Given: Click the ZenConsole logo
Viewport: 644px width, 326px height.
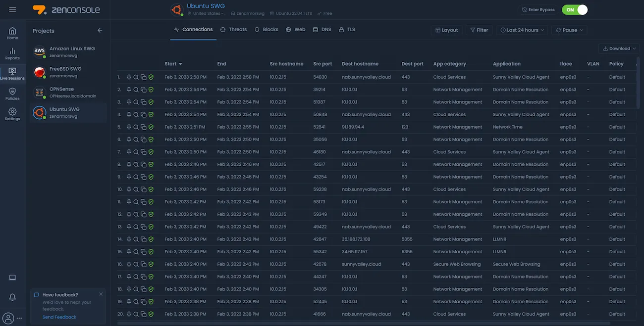Looking at the screenshot, I should (x=66, y=10).
